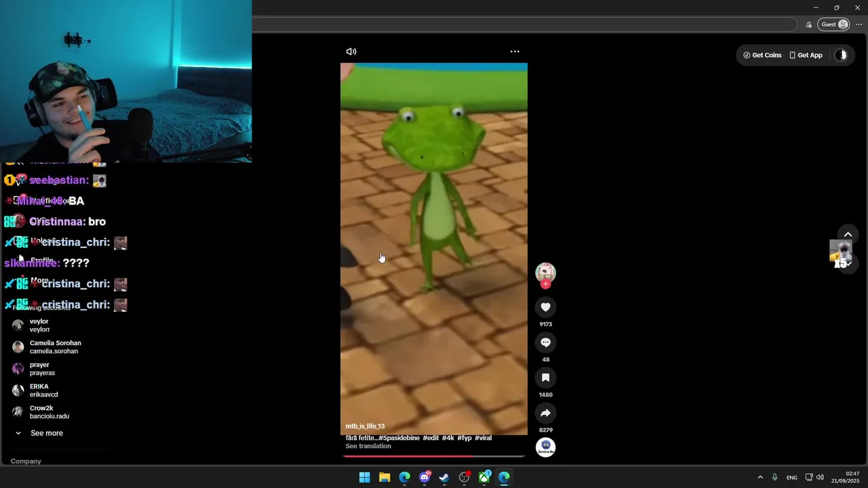Open the spinning music disc of the sound
The height and width of the screenshot is (488, 868).
[x=545, y=447]
